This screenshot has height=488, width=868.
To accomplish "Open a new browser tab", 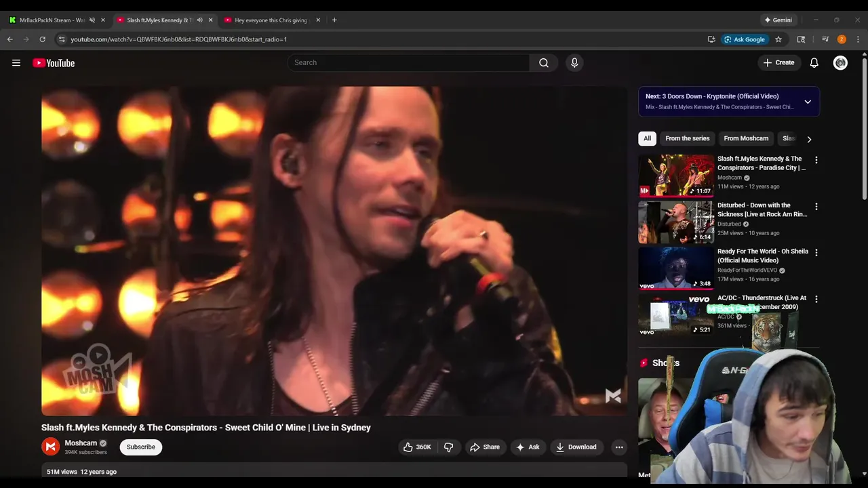I will 334,20.
